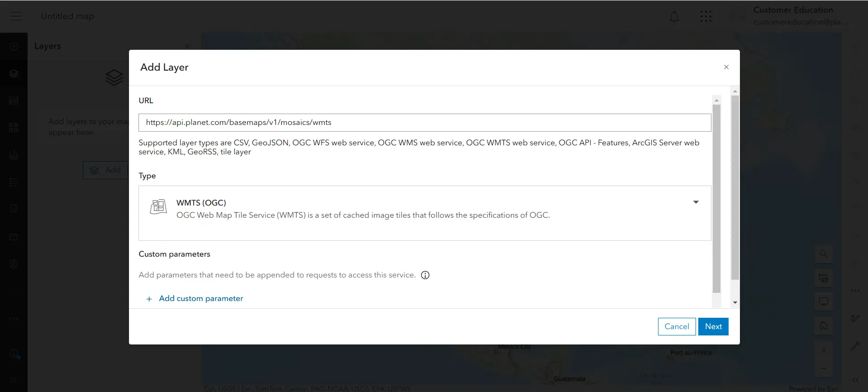
Task: Click the map zoom out minus button
Action: click(824, 368)
